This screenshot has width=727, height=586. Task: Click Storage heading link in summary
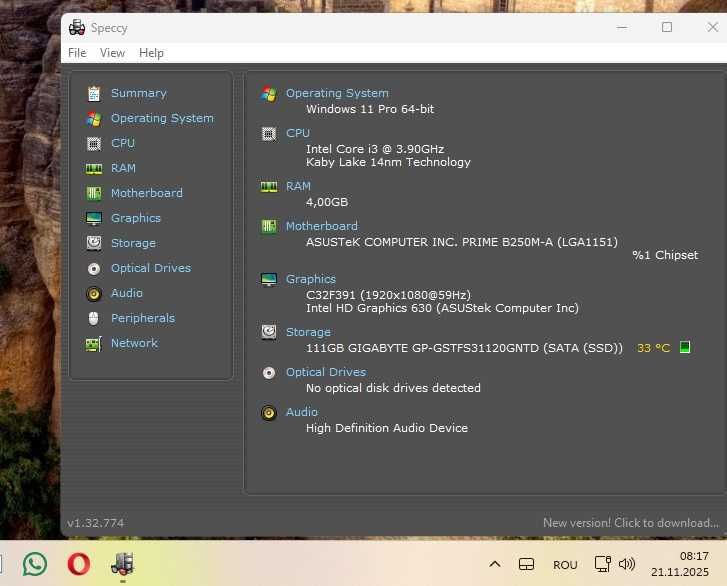click(308, 332)
